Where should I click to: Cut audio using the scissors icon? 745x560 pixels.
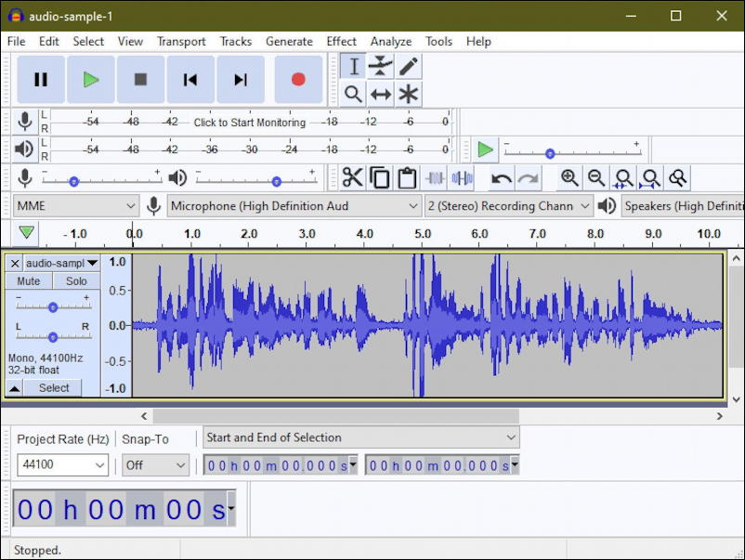[x=353, y=177]
